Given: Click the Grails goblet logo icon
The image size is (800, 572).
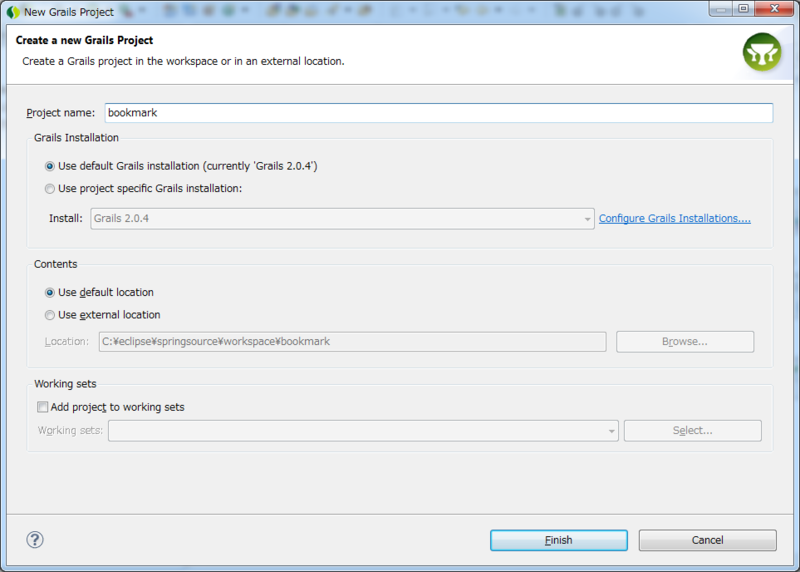Looking at the screenshot, I should [762, 52].
